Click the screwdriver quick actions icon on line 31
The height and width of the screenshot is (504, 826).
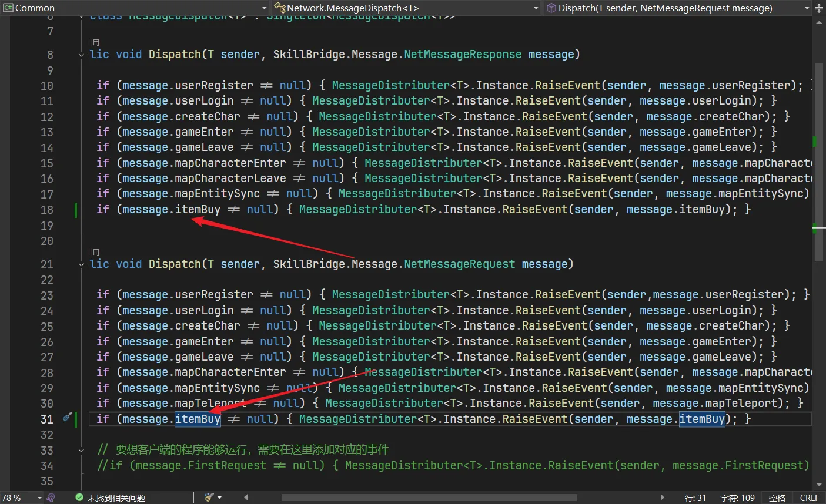tap(67, 418)
